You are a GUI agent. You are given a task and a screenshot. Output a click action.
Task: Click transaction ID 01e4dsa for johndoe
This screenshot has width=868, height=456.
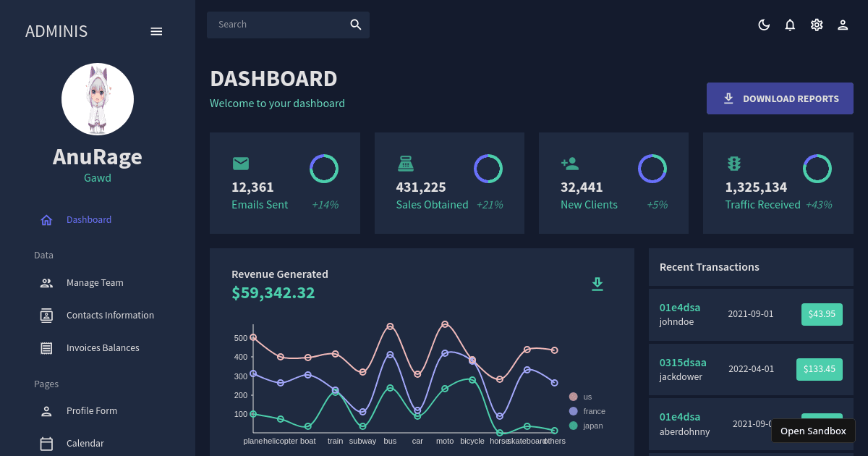pyautogui.click(x=680, y=308)
